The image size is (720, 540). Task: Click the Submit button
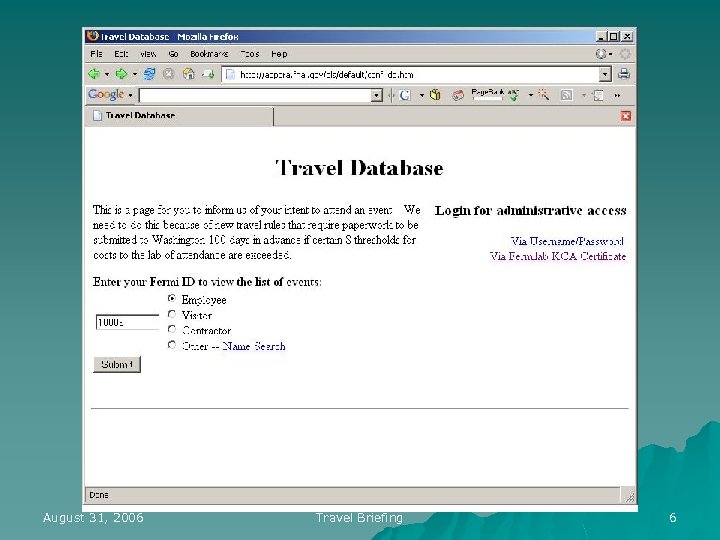(x=117, y=365)
